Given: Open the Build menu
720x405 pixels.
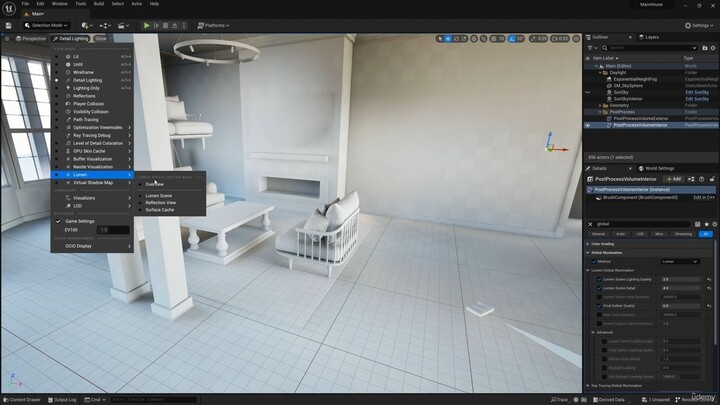Looking at the screenshot, I should [99, 4].
